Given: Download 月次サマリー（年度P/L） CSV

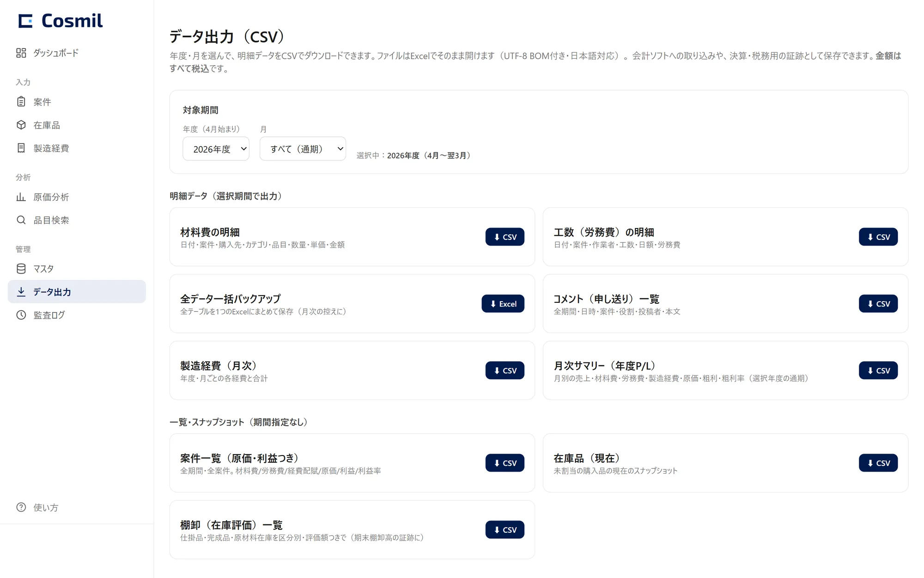Looking at the screenshot, I should point(878,370).
